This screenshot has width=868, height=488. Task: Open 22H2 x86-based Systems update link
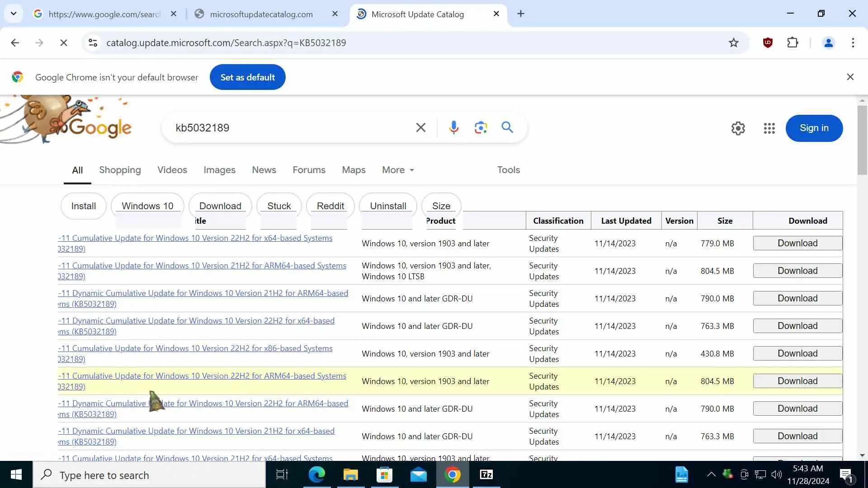(202, 348)
